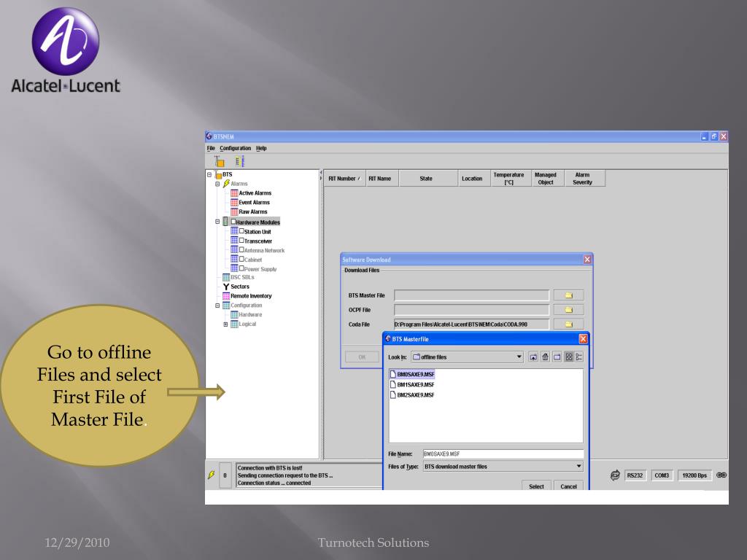Close the Software Download dialog
Screen dimensions: 747x560
[587, 260]
